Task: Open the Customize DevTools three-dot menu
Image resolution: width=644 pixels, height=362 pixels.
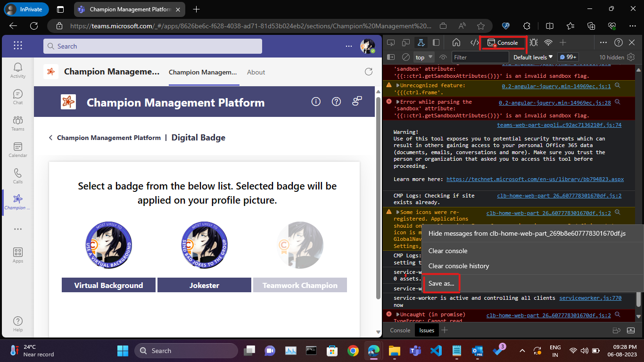Action: pyautogui.click(x=603, y=42)
